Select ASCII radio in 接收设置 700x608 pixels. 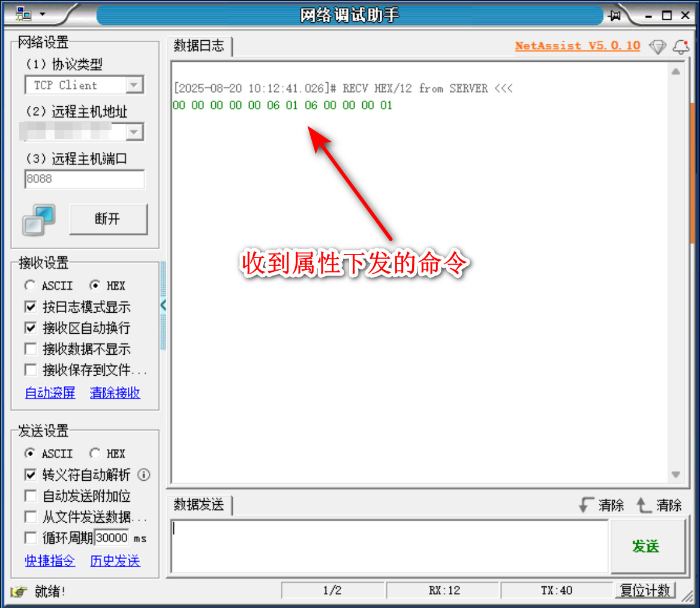tap(30, 285)
